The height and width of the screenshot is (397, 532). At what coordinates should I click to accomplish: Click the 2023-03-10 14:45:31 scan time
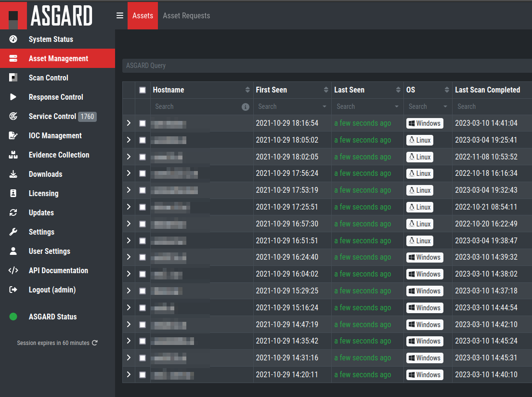(x=486, y=357)
